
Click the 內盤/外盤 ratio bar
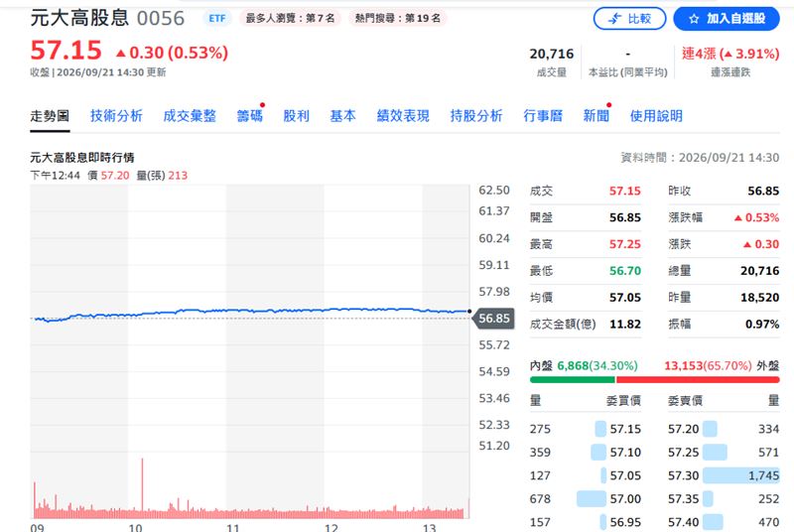(654, 379)
